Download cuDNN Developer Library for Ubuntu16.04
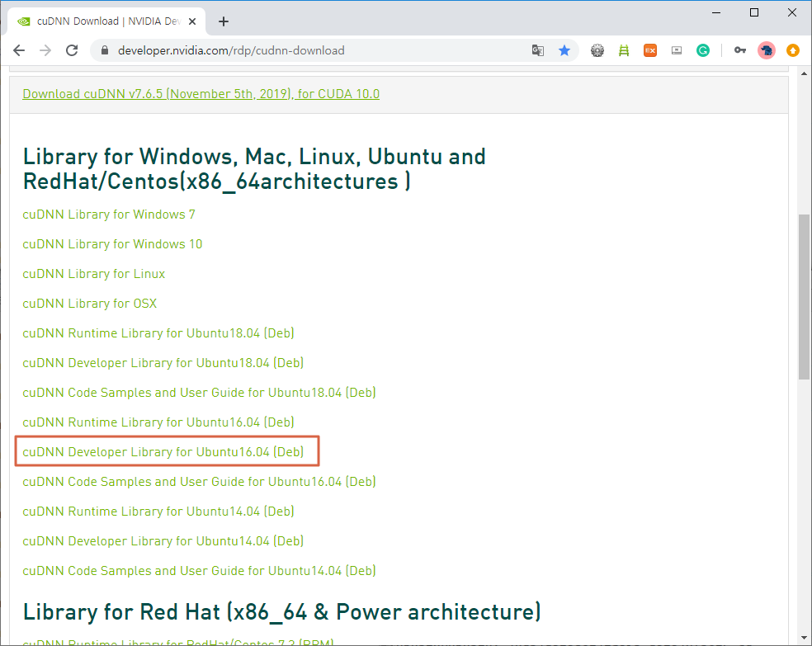This screenshot has width=812, height=646. 163,452
